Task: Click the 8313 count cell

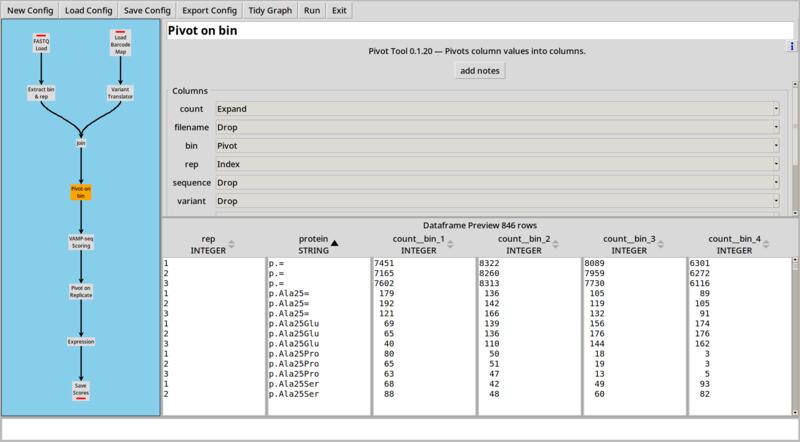Action: click(489, 283)
